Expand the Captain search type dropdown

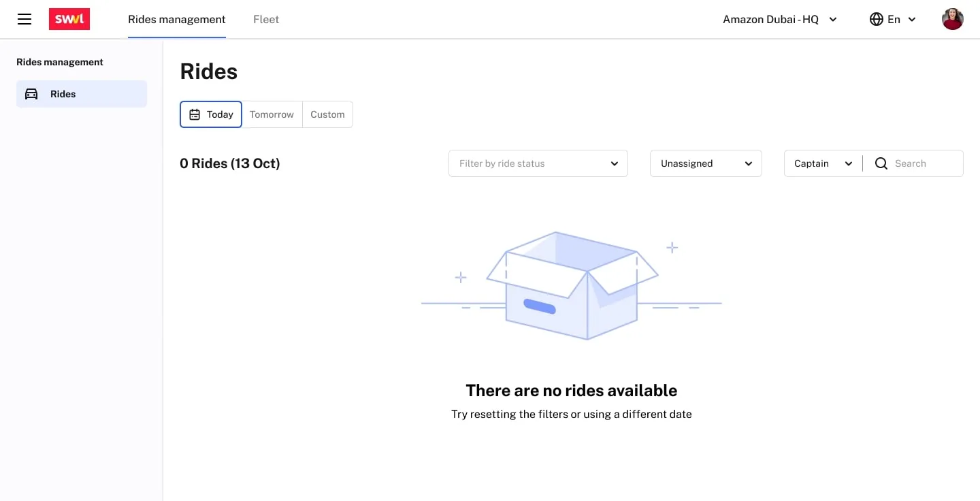pyautogui.click(x=823, y=163)
